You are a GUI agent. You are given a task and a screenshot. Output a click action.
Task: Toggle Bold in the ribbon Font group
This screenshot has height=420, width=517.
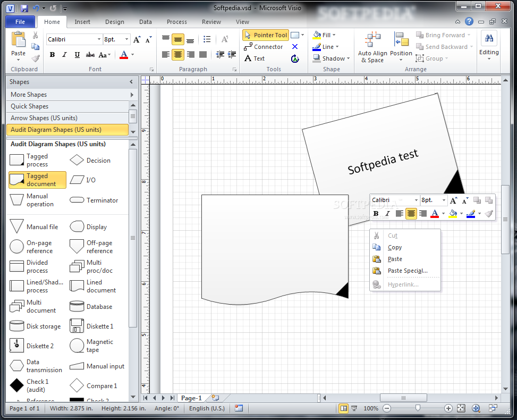[x=52, y=55]
